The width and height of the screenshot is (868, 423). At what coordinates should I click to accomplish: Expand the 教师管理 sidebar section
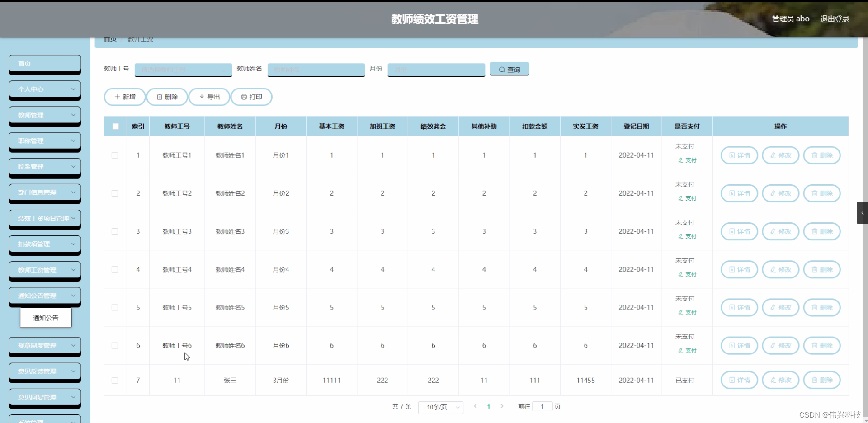point(44,115)
